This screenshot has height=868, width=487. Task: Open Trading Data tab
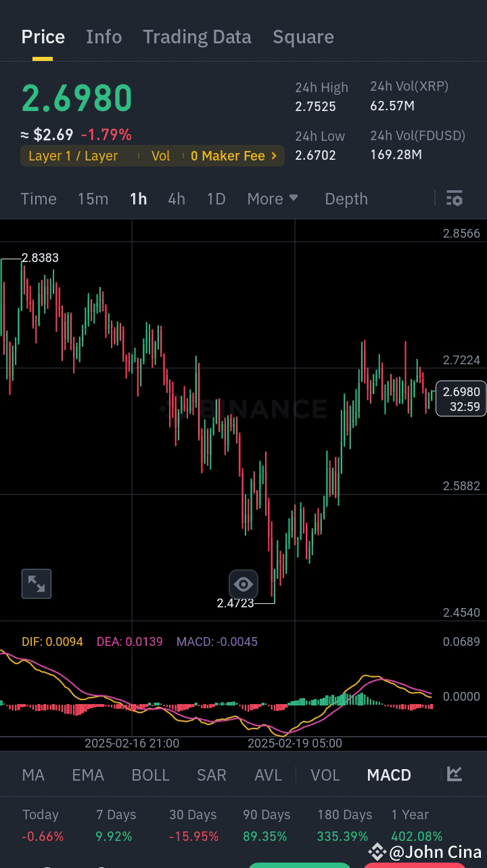197,37
